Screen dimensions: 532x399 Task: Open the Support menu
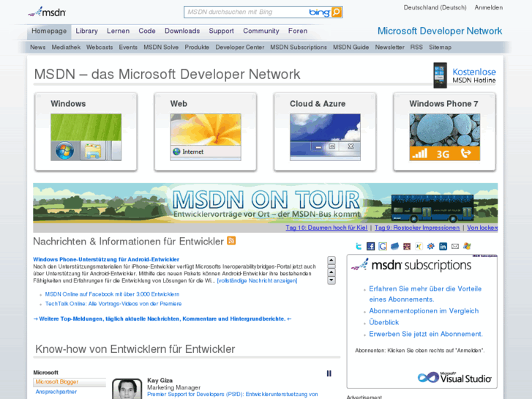click(x=221, y=31)
